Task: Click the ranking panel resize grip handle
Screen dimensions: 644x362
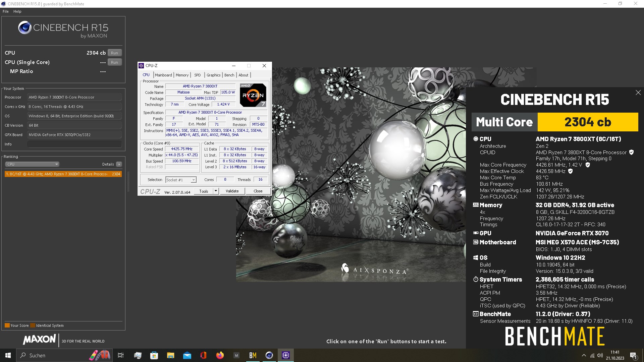Action: click(x=128, y=182)
